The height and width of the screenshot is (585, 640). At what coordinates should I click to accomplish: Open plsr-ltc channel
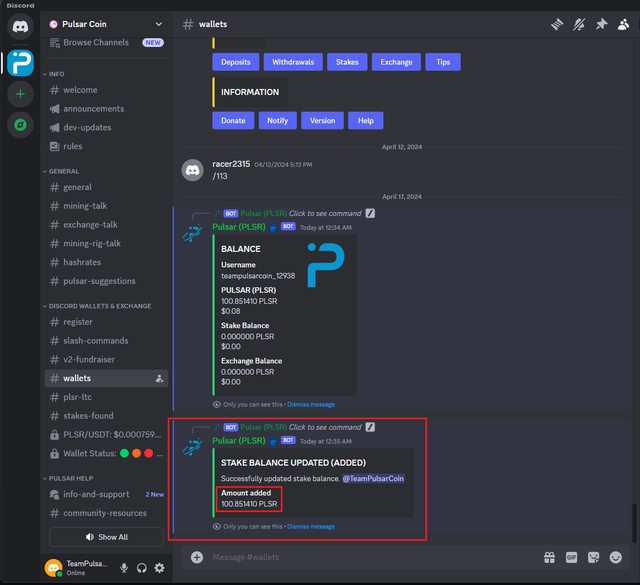(x=106, y=397)
